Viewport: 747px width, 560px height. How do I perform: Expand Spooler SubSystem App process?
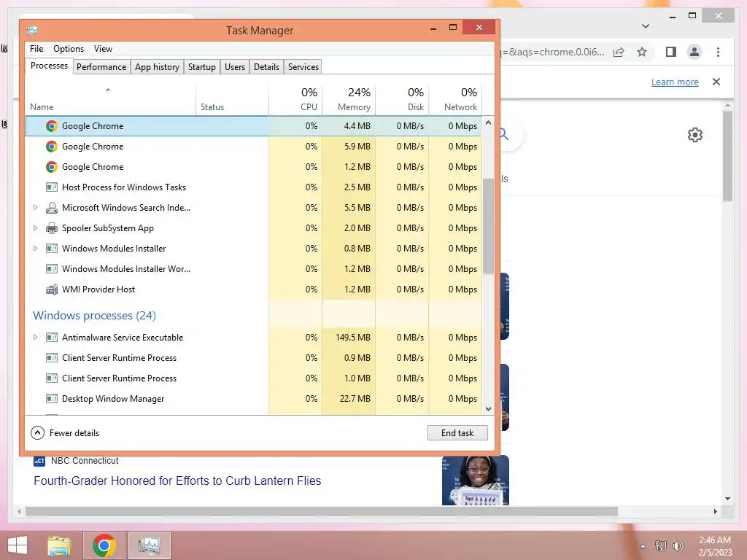click(x=35, y=228)
